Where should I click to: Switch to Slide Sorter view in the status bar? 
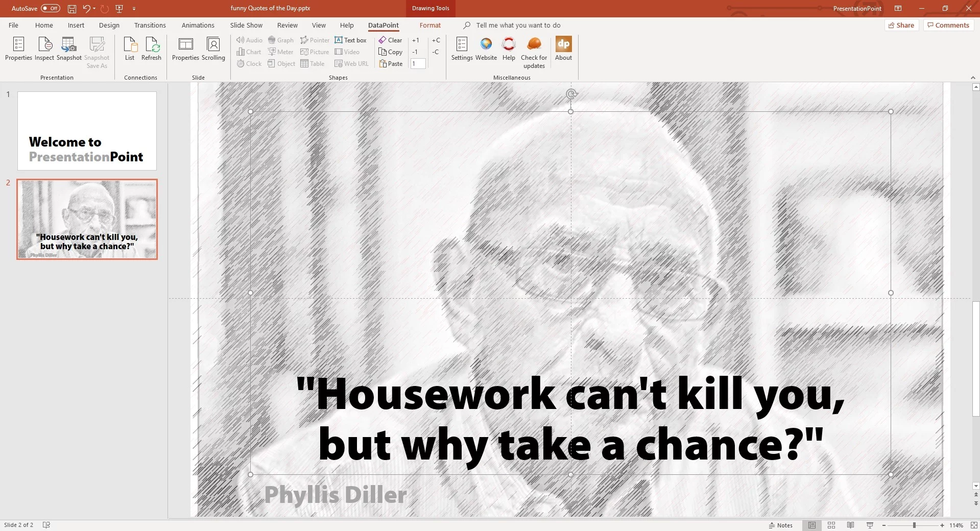pyautogui.click(x=831, y=525)
